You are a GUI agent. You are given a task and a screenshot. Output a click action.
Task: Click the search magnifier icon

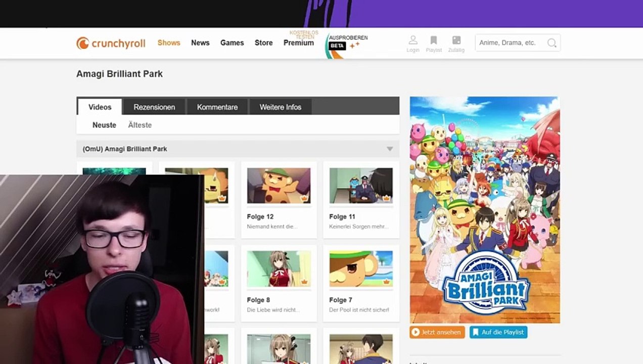pyautogui.click(x=552, y=43)
